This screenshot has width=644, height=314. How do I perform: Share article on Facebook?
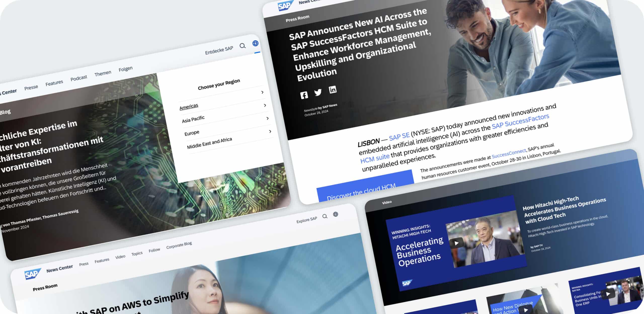pyautogui.click(x=304, y=95)
